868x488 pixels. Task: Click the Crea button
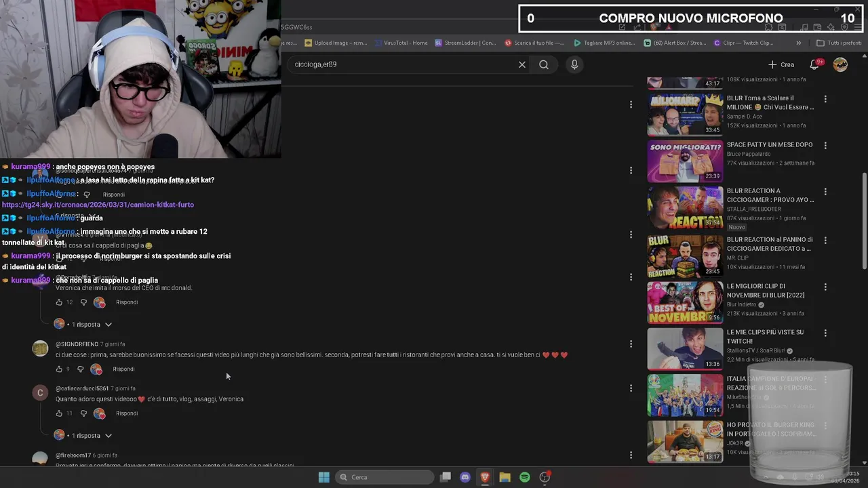coord(781,64)
